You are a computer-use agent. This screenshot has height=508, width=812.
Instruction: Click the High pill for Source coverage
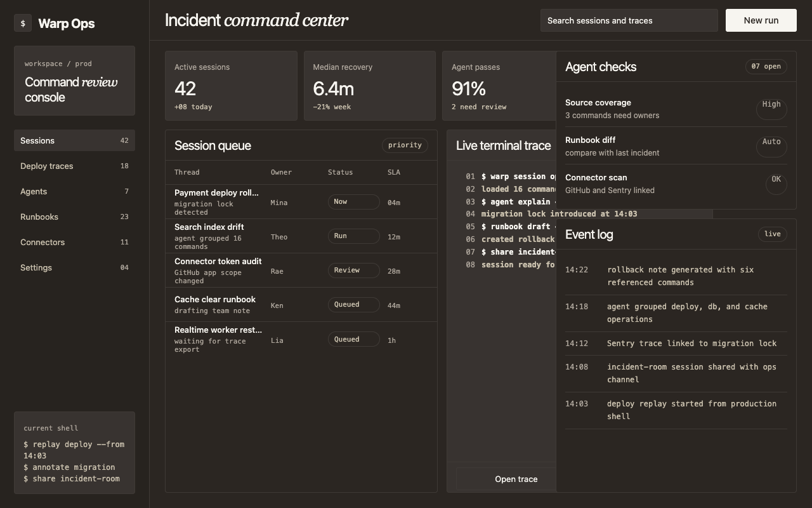point(771,109)
